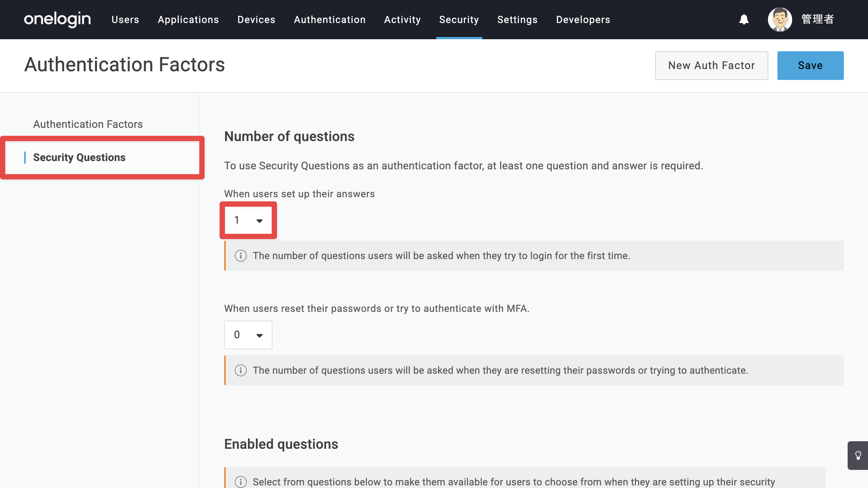Click the info icon under Enabled questions
This screenshot has width=868, height=488.
[241, 482]
